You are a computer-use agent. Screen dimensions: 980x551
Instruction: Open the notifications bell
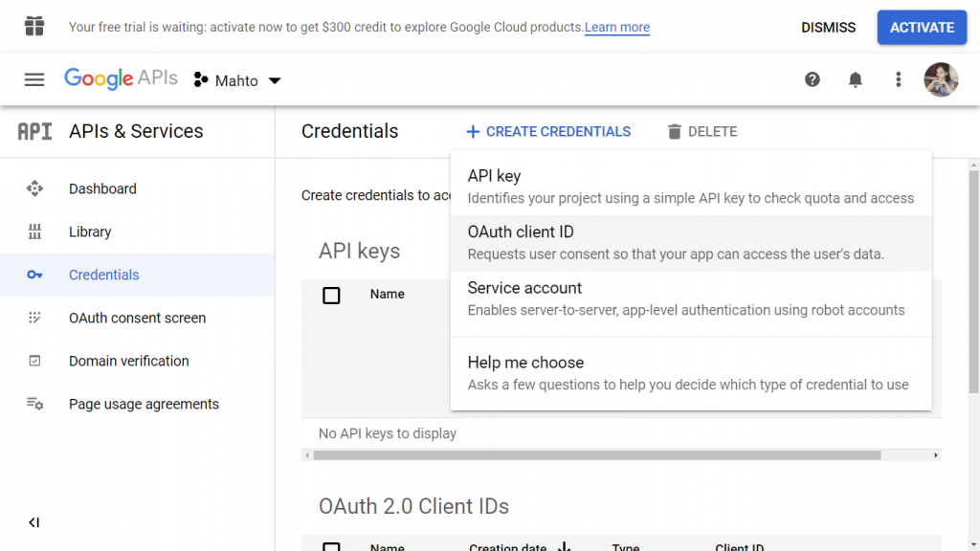pos(855,80)
